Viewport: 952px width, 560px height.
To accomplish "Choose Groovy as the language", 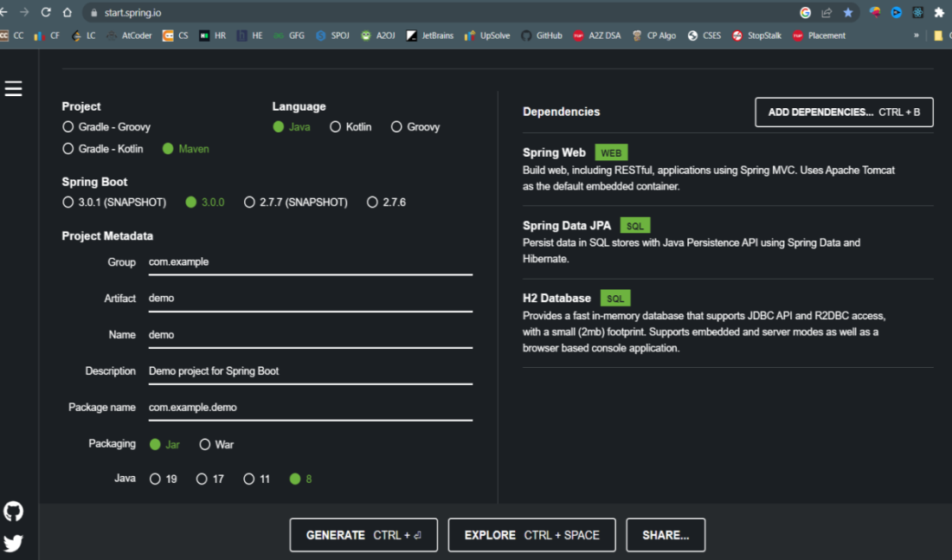I will click(415, 127).
